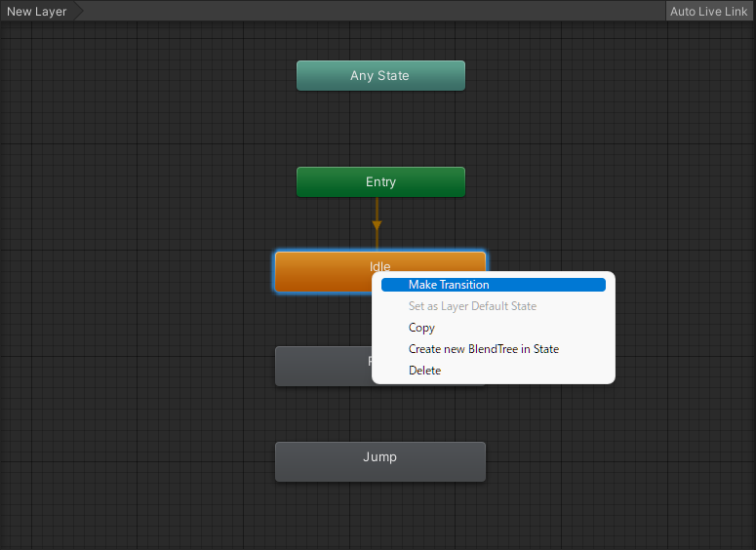The image size is (756, 550).
Task: Select the Entry to Idle transition arrow
Action: click(x=378, y=224)
